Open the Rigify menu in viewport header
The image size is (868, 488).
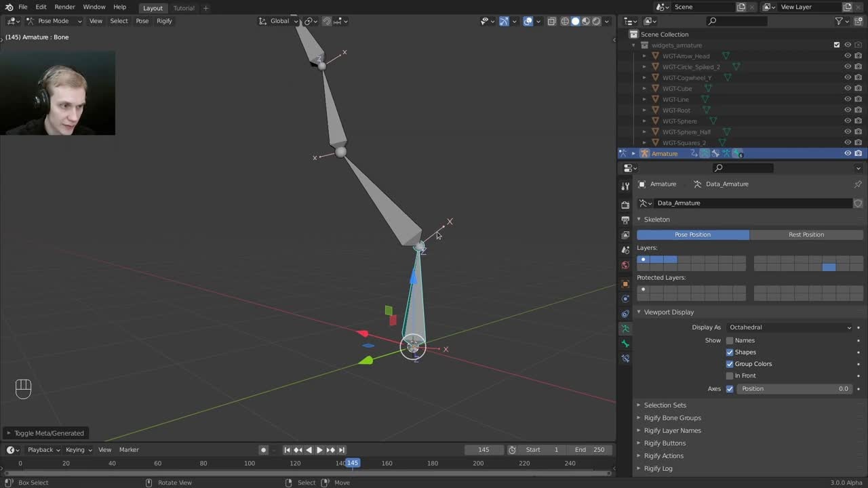pyautogui.click(x=164, y=21)
